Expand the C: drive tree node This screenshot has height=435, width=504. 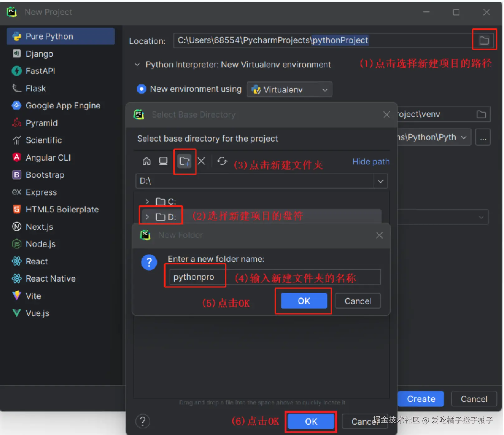(147, 201)
